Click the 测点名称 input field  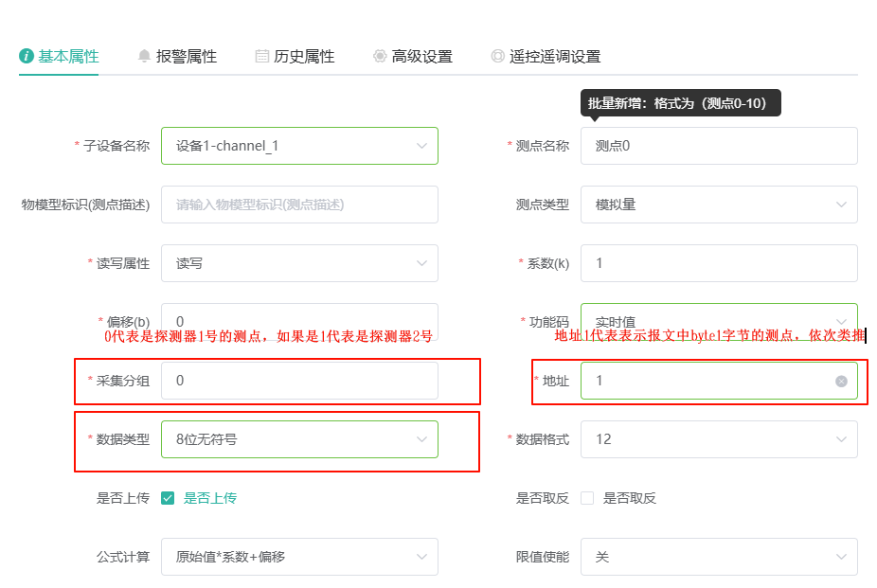point(719,146)
